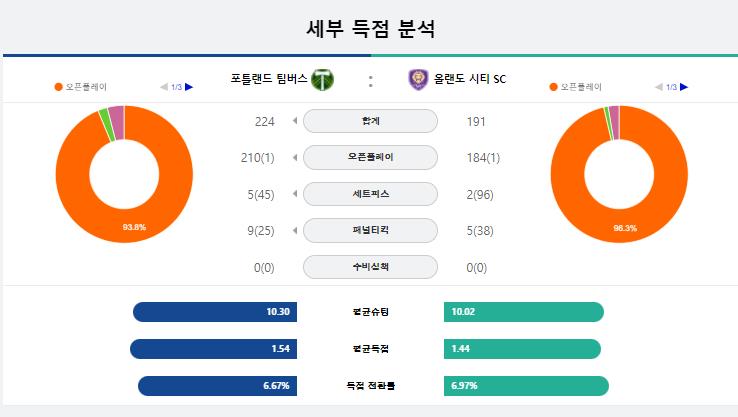Viewport: 738px width, 417px height.
Task: Click the small arrow beside 210(1)
Action: pyautogui.click(x=295, y=157)
